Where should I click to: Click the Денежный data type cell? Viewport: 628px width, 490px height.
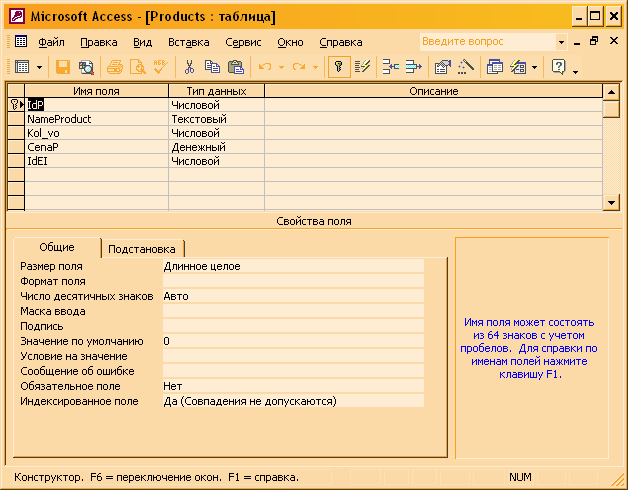(216, 147)
